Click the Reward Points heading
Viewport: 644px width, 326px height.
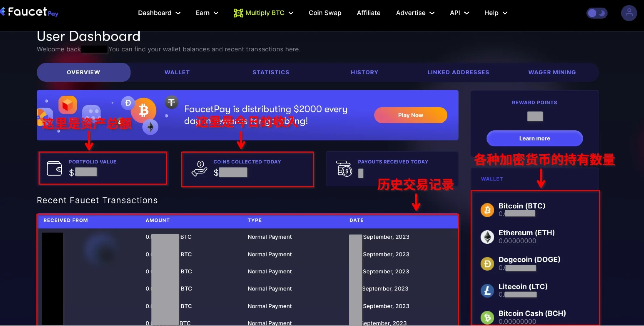click(535, 102)
